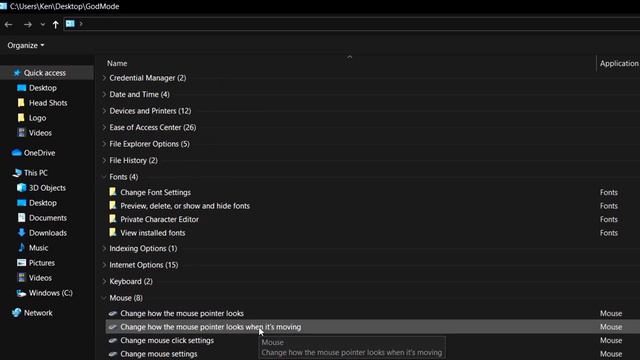Open Downloads folder

47,233
